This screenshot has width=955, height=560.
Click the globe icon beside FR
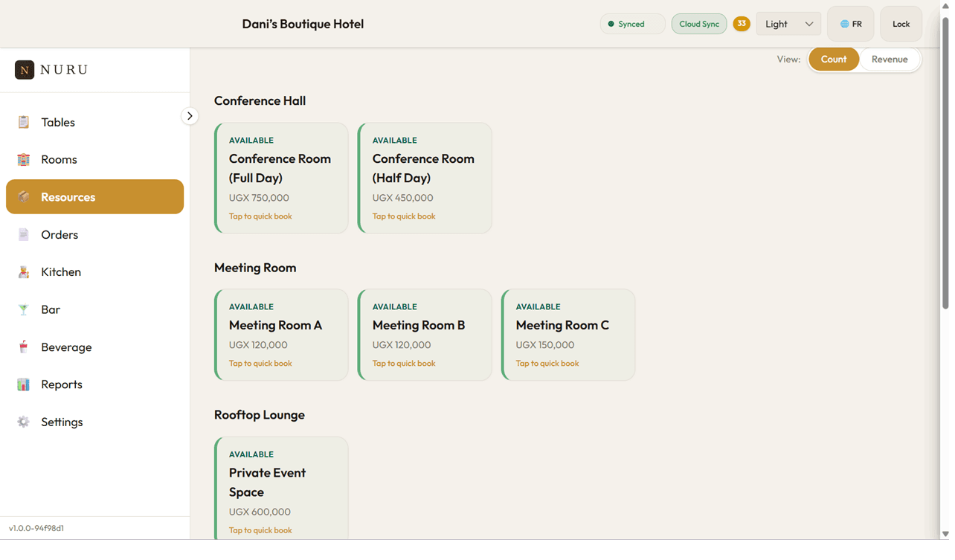844,24
